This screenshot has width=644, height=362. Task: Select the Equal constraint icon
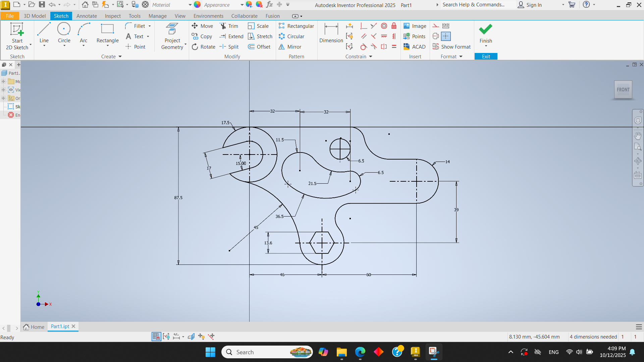click(394, 47)
